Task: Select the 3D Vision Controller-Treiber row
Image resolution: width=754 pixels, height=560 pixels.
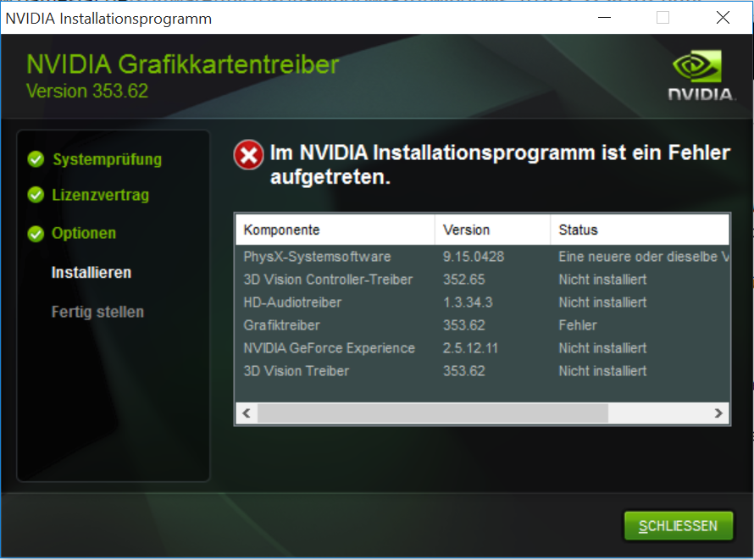Action: (482, 280)
